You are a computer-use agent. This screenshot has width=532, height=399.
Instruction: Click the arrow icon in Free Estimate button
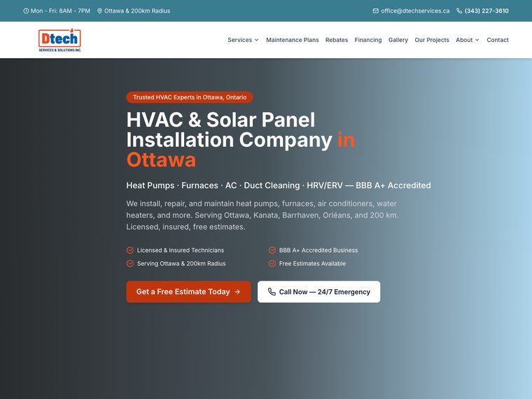pos(237,292)
